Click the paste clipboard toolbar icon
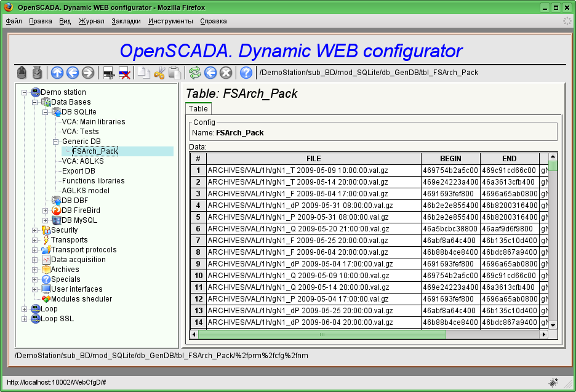576x392 pixels. point(175,73)
